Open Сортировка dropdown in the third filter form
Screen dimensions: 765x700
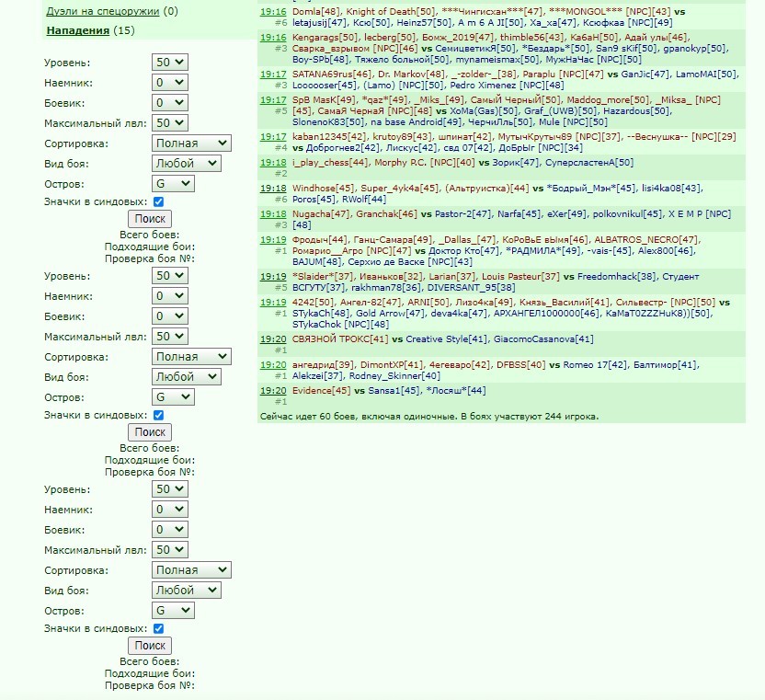coord(191,569)
